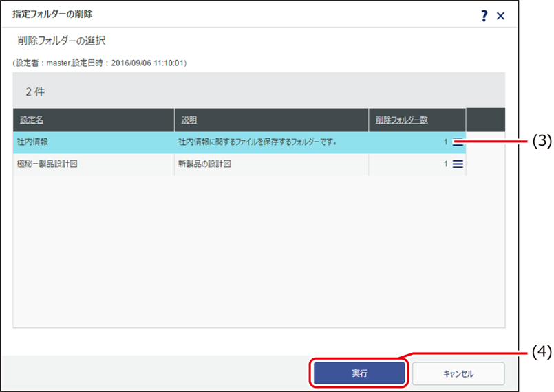This screenshot has height=392, width=554.
Task: Sort by the 設定名 column header
Action: 32,120
